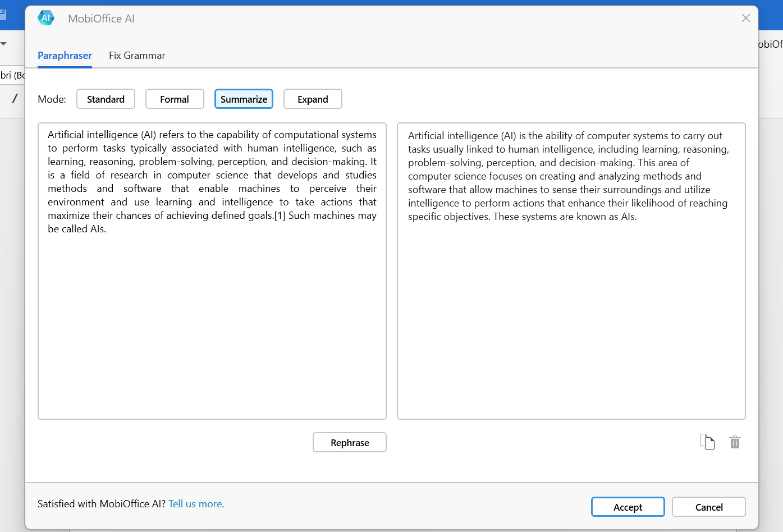Image resolution: width=783 pixels, height=532 pixels.
Task: Cancel the paraphraser dialog
Action: (x=709, y=507)
